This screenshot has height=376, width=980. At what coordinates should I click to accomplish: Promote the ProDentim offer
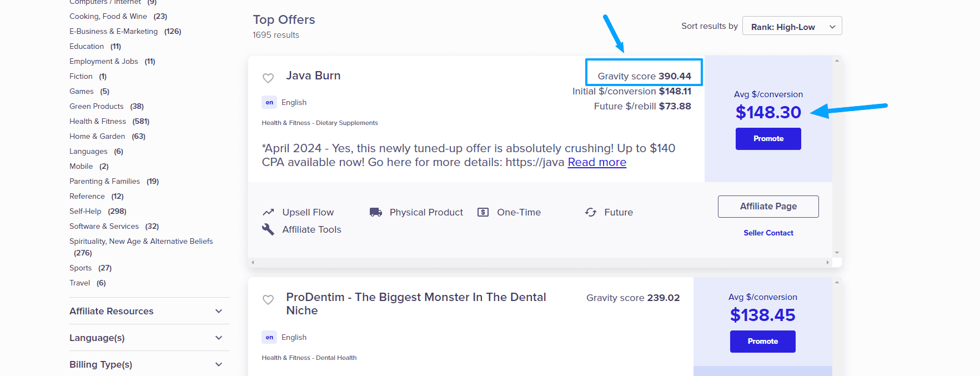[763, 342]
